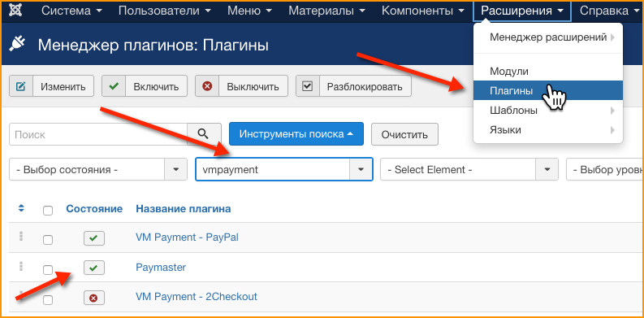Toggle Paymaster plugin enabled status icon
The image size is (644, 318).
pos(94,268)
